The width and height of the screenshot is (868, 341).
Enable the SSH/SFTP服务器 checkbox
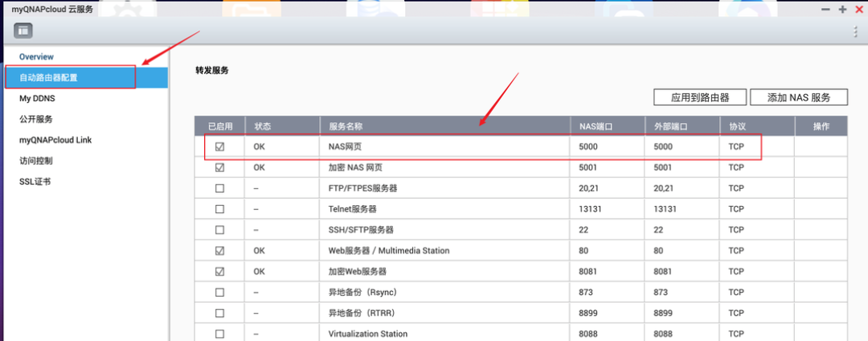tap(219, 230)
